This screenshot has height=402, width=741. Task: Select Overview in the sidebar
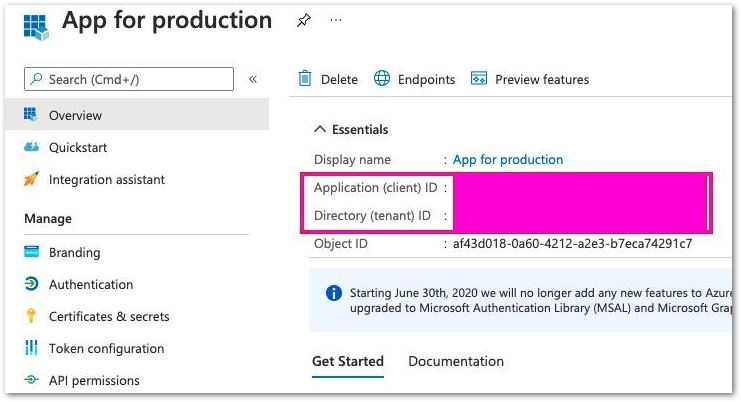[137, 115]
